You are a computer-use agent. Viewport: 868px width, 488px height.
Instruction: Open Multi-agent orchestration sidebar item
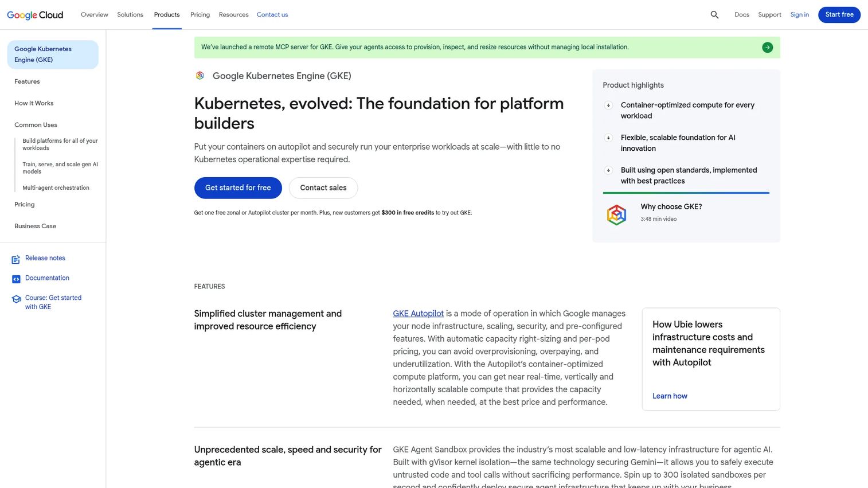[x=56, y=188]
